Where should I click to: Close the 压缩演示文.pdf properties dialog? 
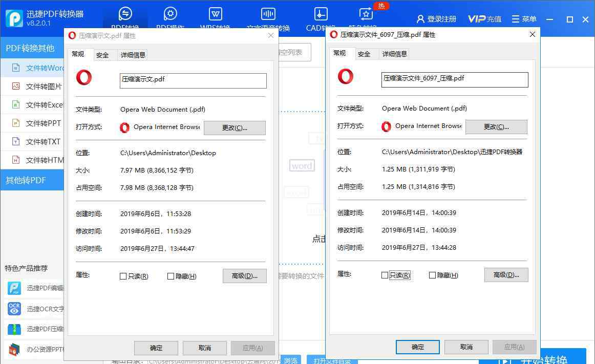coord(270,35)
